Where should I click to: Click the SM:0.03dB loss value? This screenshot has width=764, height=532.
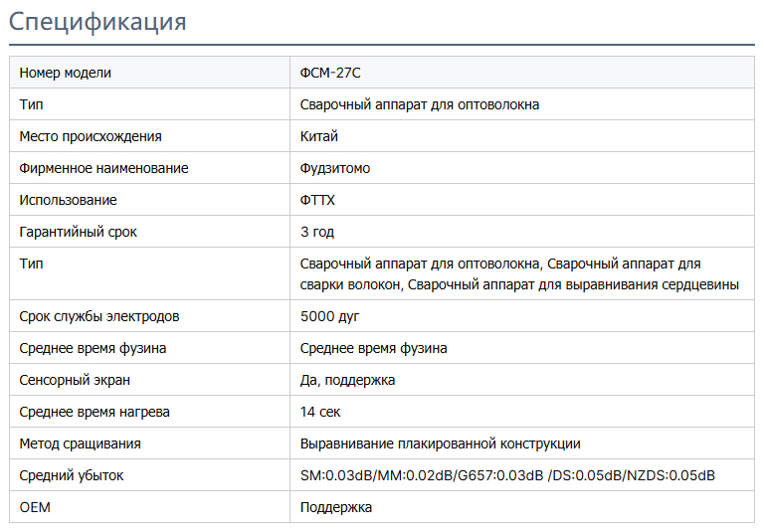[507, 475]
